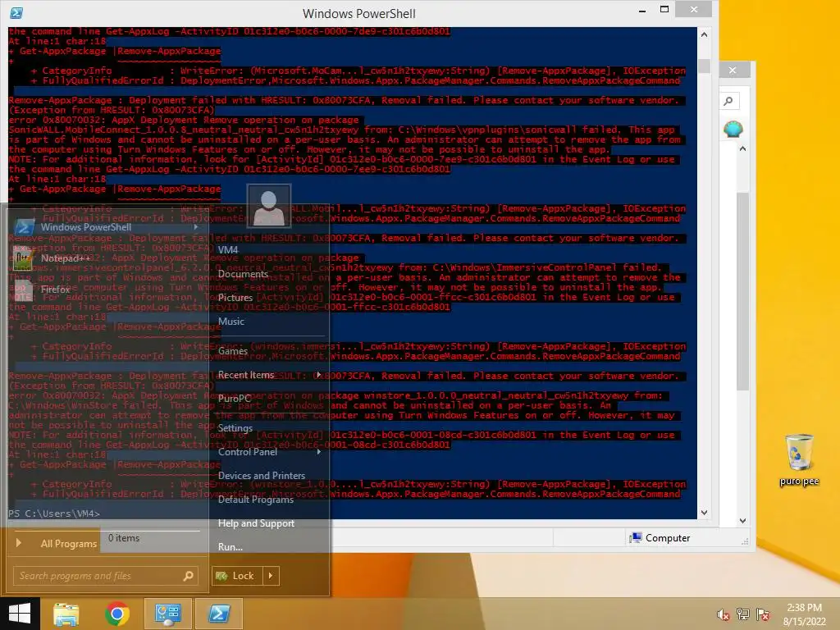840x630 pixels.
Task: Open Documents from Start menu
Action: click(x=243, y=274)
